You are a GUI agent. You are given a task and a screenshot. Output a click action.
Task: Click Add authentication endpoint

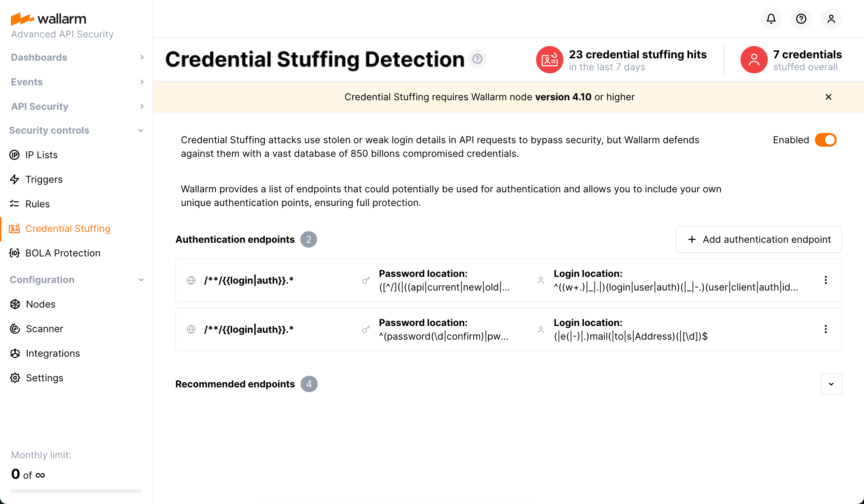(x=759, y=239)
